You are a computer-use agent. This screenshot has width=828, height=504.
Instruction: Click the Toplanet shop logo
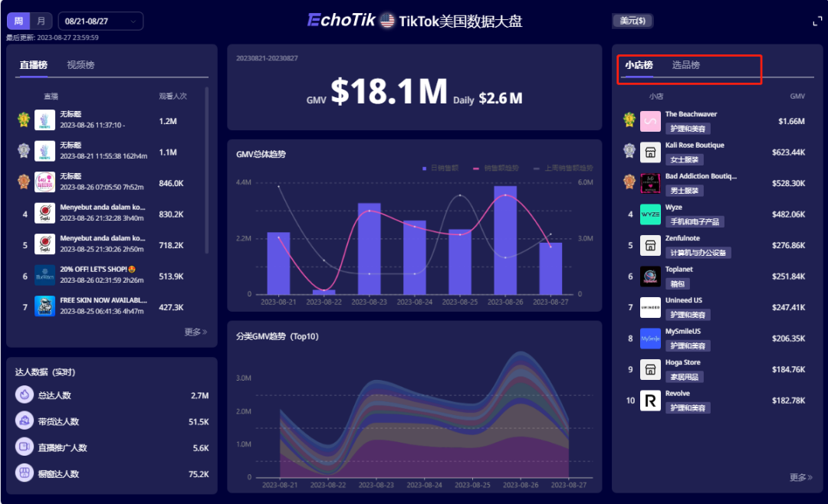click(x=650, y=276)
